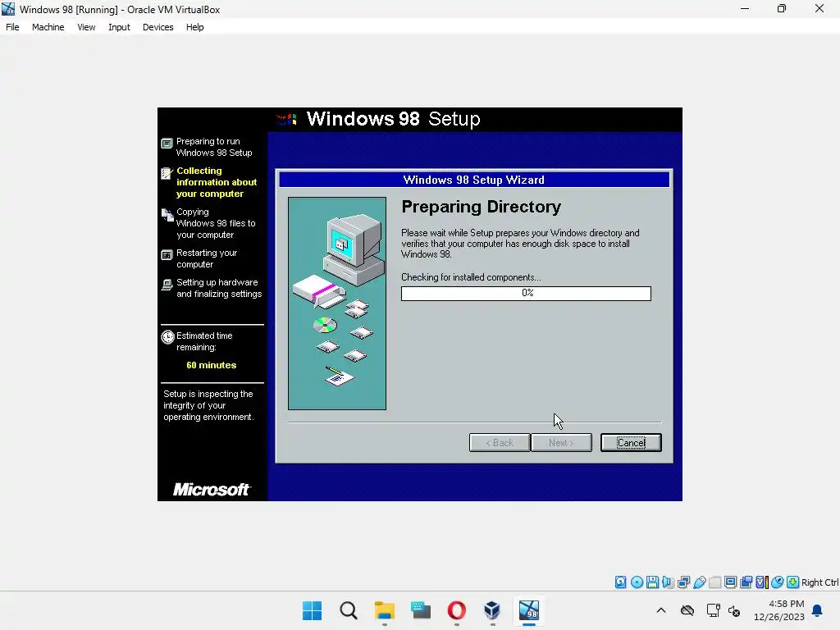Click 'Checking for installed components...' text

point(471,277)
